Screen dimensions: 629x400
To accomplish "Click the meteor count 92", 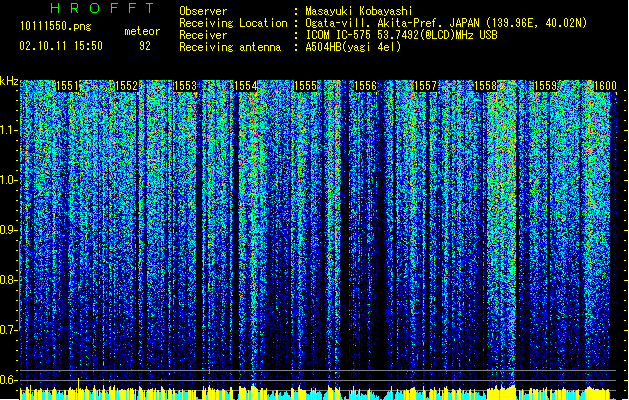I will [x=145, y=46].
